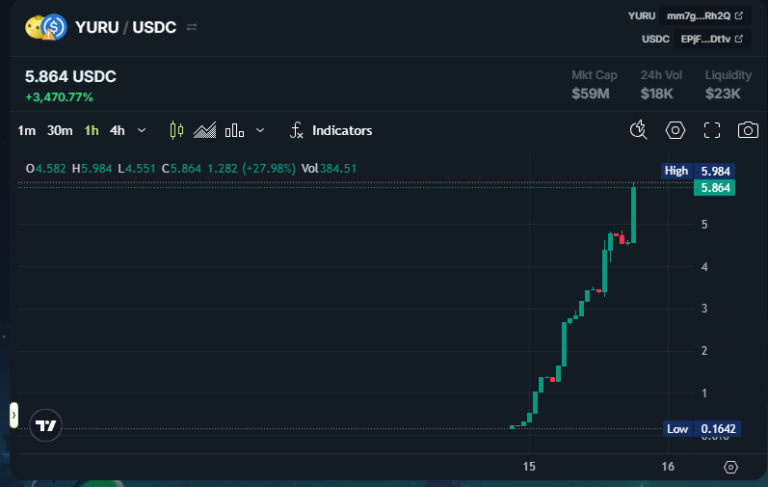Open the Indicators menu

coord(331,130)
